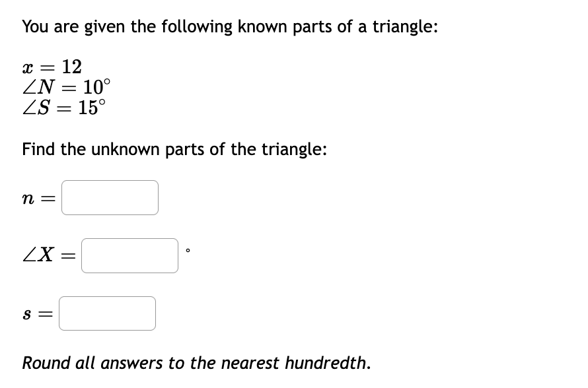Image resolution: width=588 pixels, height=388 pixels.
Task: Select the answer box next to s =
Action: [106, 313]
